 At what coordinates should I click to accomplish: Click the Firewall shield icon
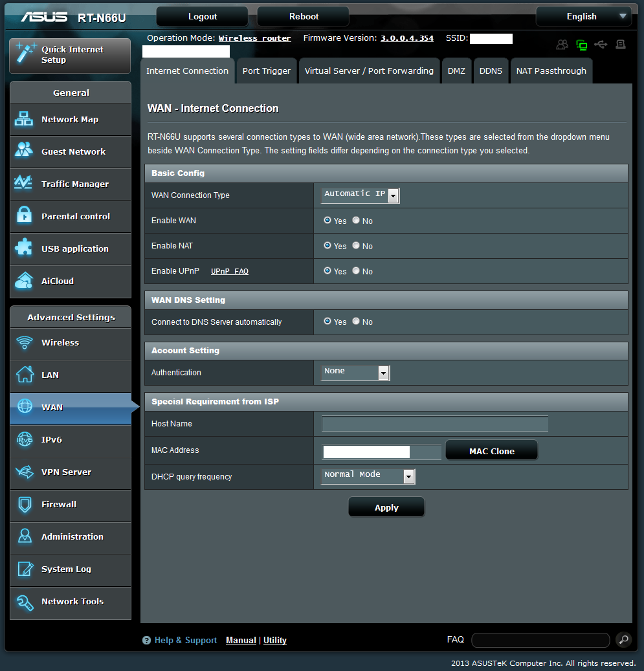[25, 505]
